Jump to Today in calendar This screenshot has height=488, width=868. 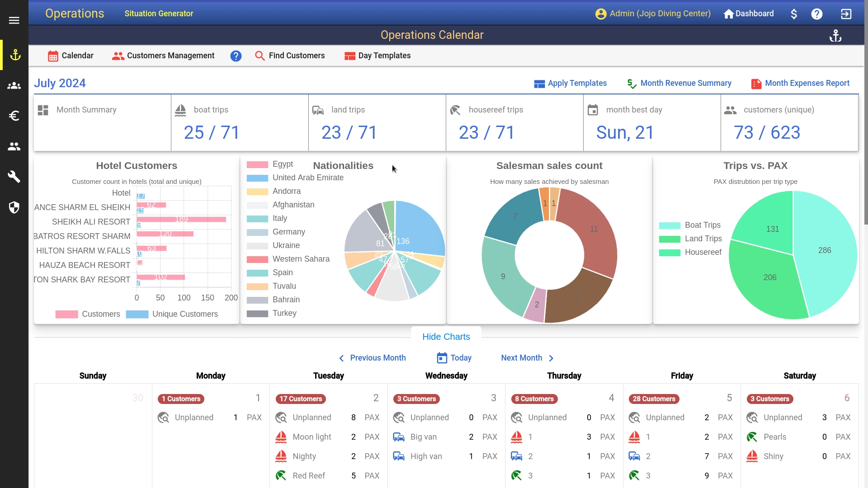pos(454,358)
